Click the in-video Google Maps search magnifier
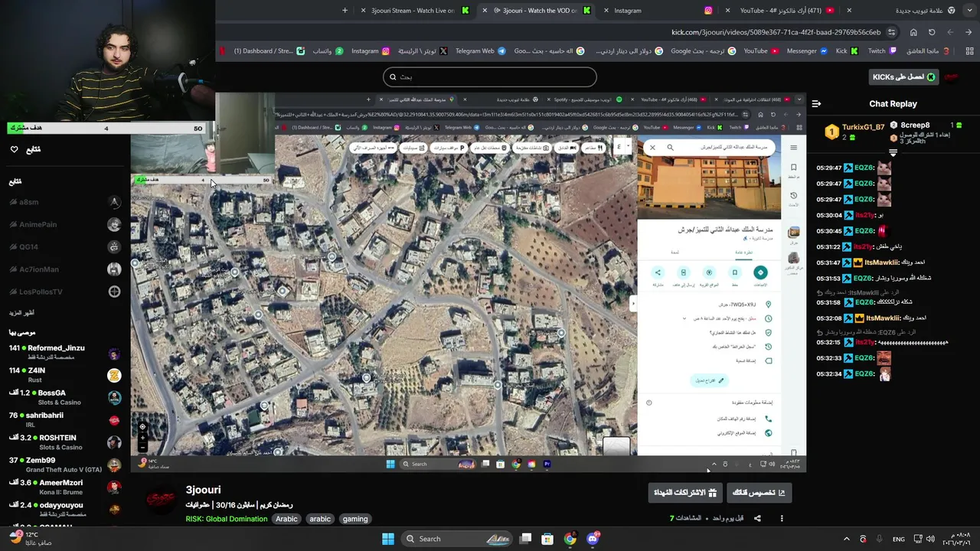 pos(670,148)
